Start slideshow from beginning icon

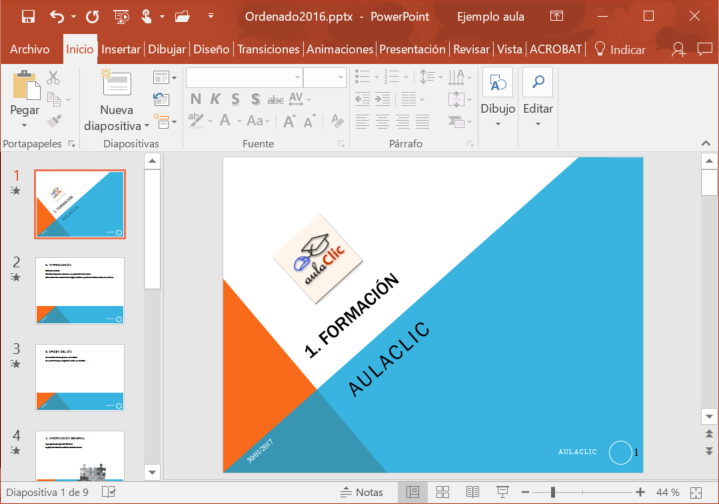click(121, 17)
